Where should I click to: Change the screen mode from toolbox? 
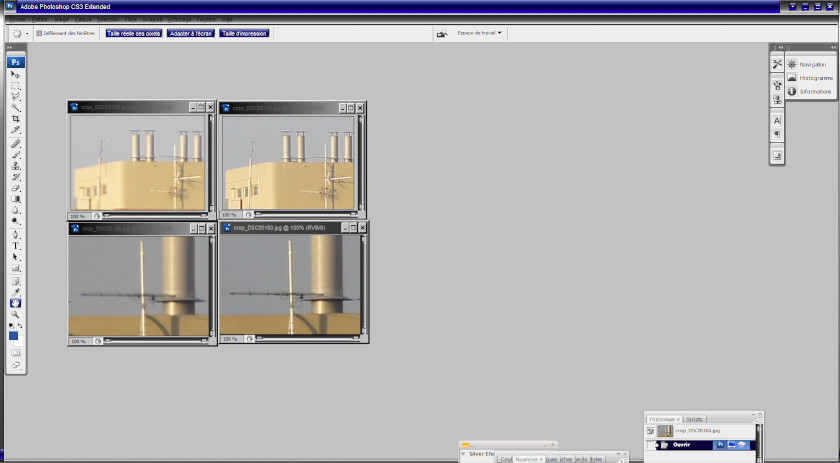click(x=16, y=365)
